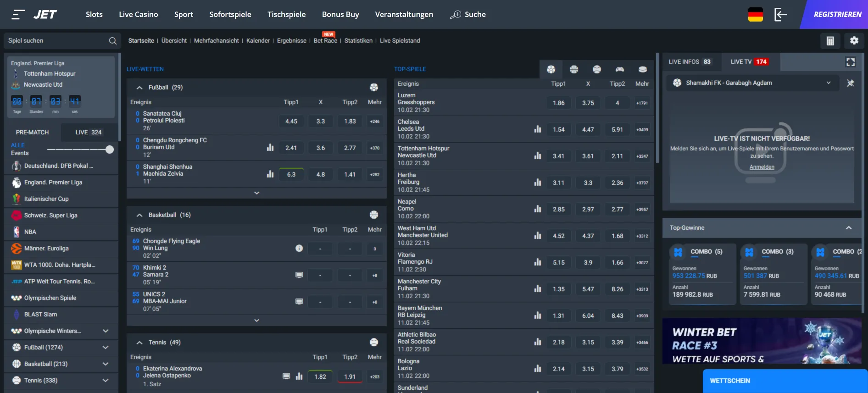Toggle Tipp2 odds 2.11 for Newcastle Utd

618,156
